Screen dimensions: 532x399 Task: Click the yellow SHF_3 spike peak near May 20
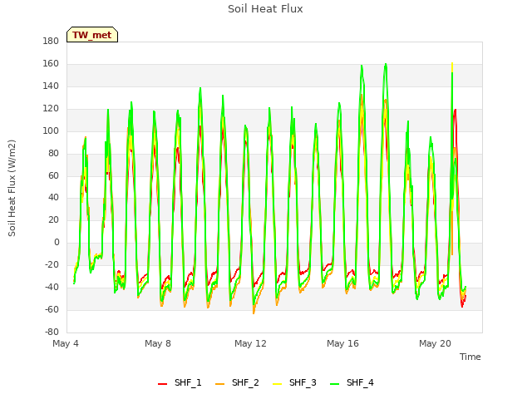pyautogui.click(x=452, y=65)
